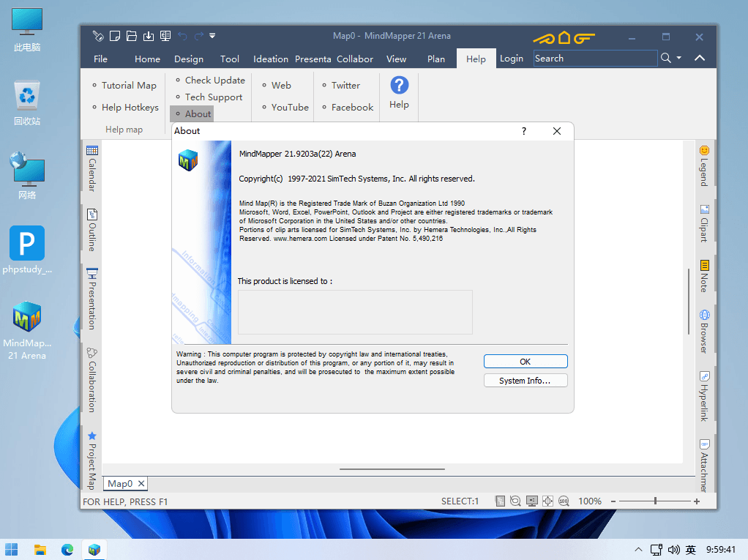Close the About dialog
This screenshot has width=748, height=560.
[557, 131]
